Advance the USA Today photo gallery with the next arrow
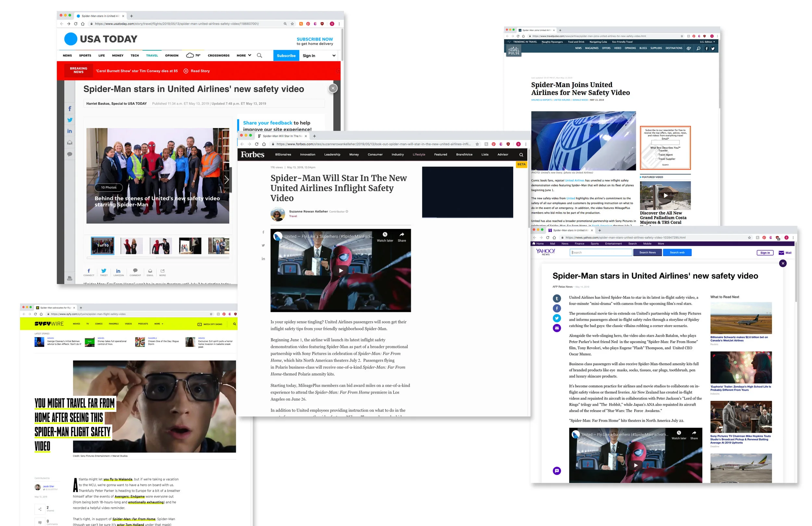812x526 pixels. (226, 180)
